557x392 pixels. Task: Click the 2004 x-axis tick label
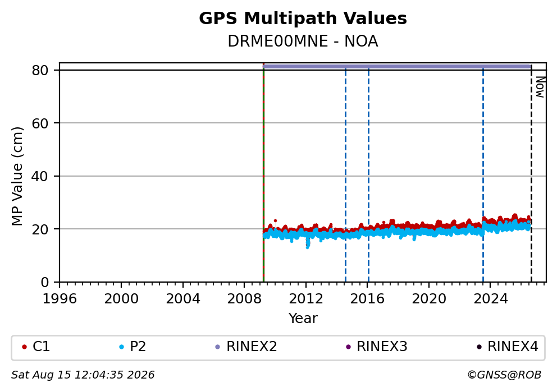(x=183, y=299)
